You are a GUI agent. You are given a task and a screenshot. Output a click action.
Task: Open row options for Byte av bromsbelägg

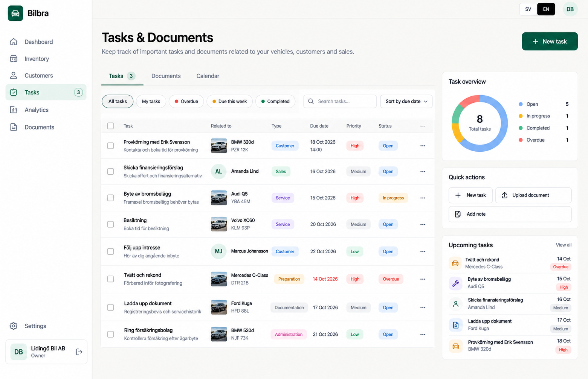(x=423, y=198)
